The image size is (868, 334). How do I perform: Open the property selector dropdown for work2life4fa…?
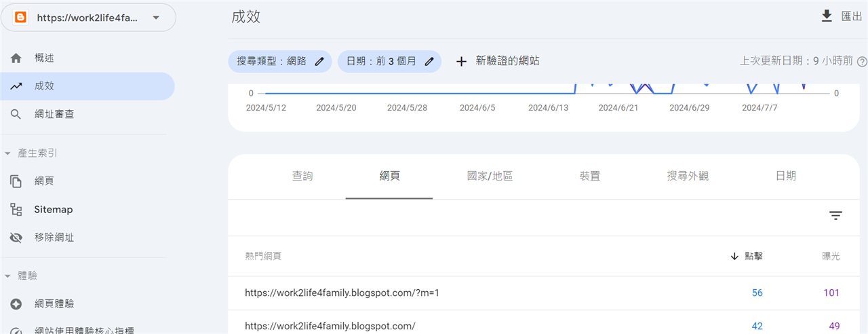coord(88,18)
